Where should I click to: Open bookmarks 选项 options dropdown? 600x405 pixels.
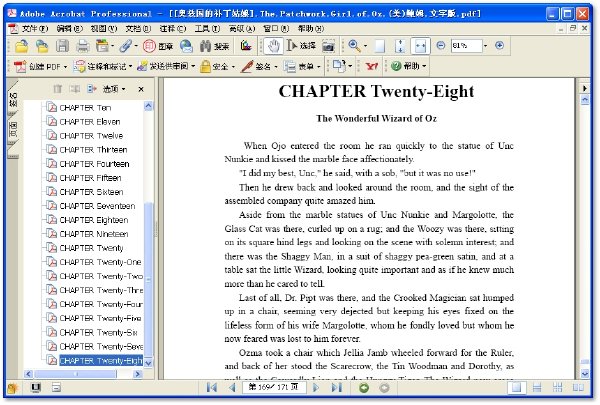click(x=114, y=89)
